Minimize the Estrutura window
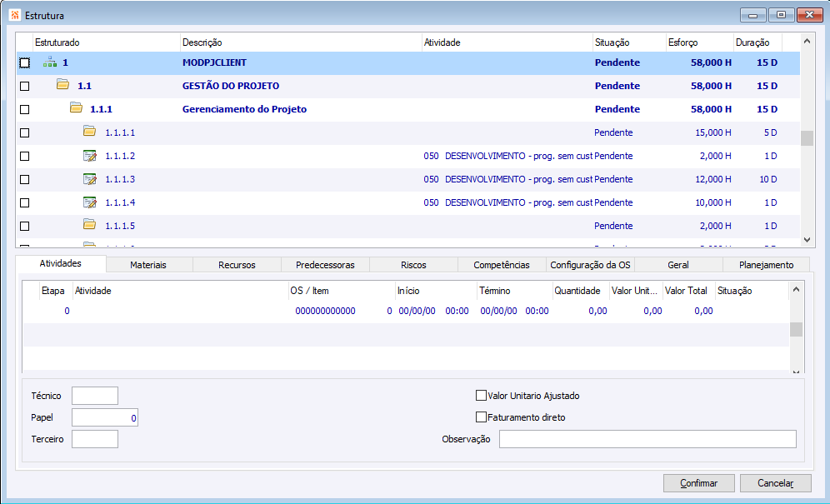This screenshot has height=504, width=830. [x=752, y=15]
